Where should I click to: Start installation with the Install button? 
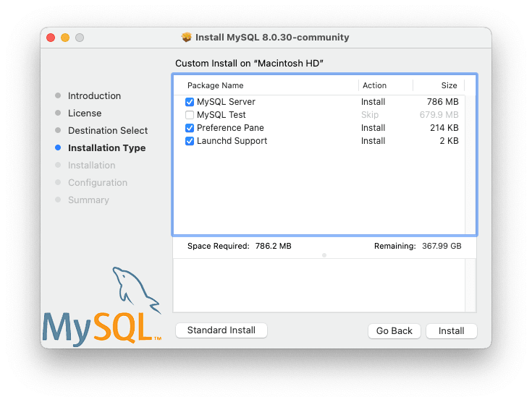(451, 331)
